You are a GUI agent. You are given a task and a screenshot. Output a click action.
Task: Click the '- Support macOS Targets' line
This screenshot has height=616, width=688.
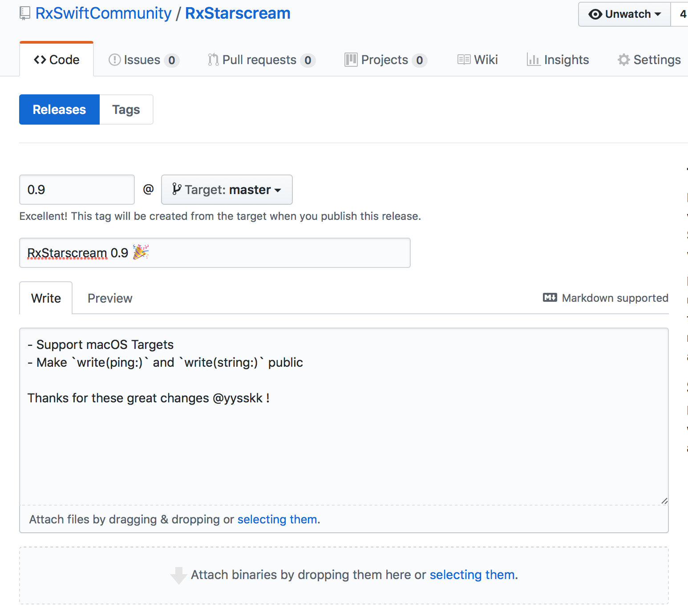pos(101,344)
